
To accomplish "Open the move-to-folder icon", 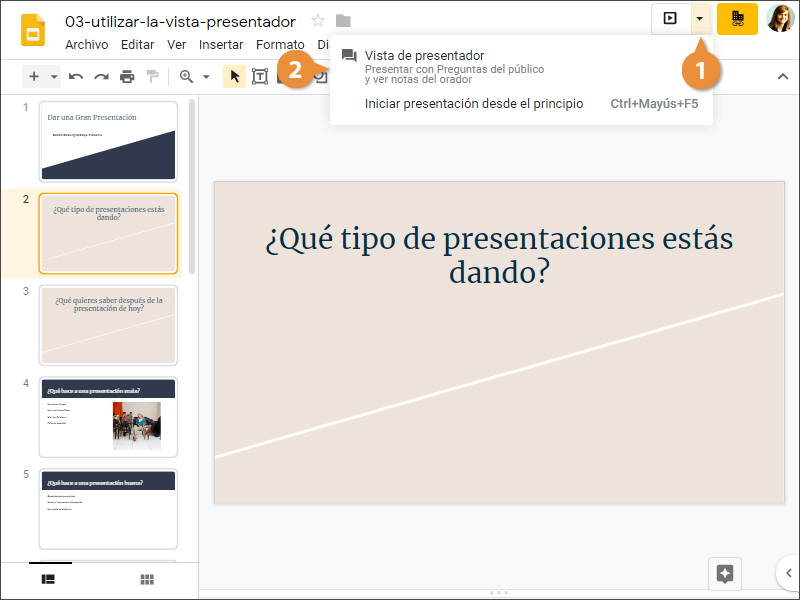I will 343,21.
